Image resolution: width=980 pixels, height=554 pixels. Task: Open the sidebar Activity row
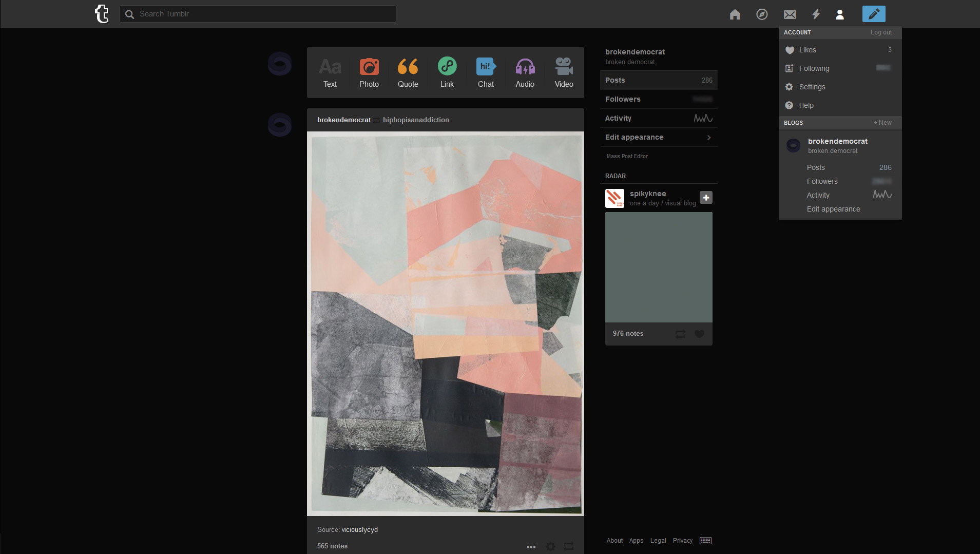659,118
